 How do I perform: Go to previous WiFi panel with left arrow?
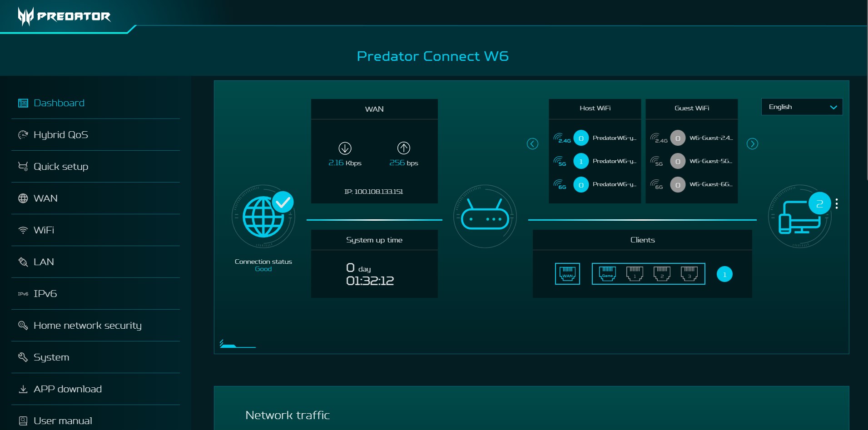532,144
